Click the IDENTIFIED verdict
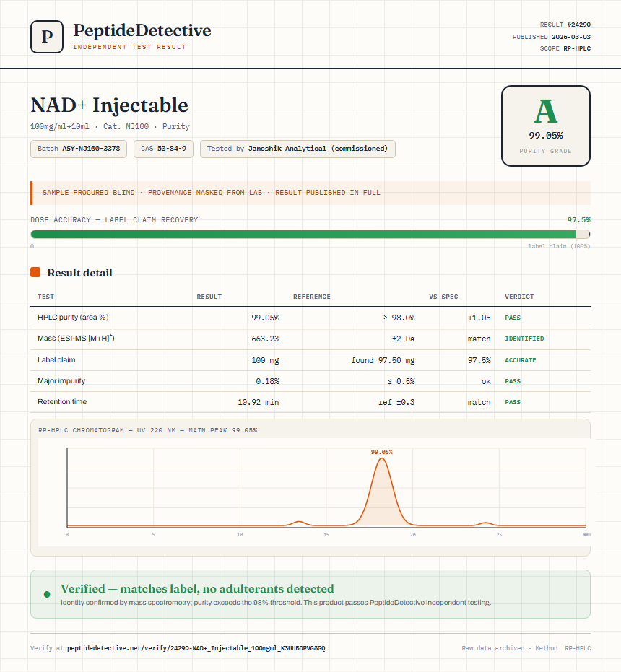This screenshot has height=672, width=621. [x=524, y=339]
